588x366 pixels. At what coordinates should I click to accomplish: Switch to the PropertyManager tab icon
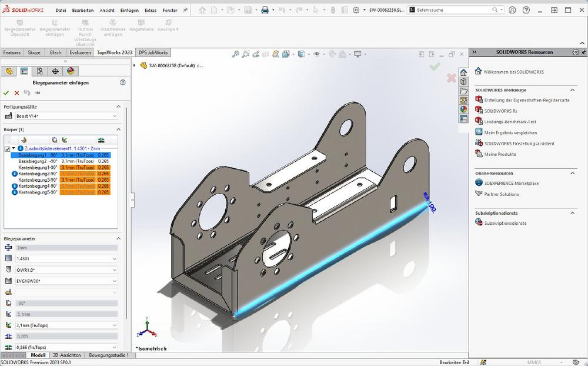point(24,71)
